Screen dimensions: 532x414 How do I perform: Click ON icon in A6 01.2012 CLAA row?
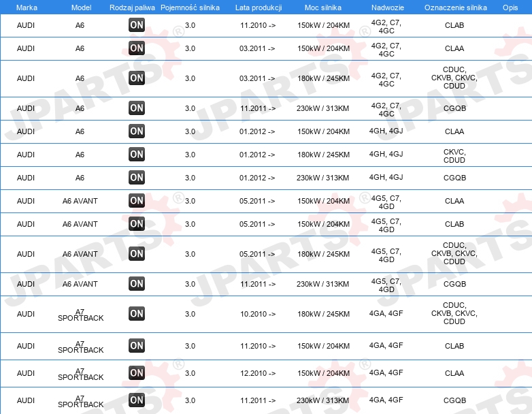tap(137, 131)
